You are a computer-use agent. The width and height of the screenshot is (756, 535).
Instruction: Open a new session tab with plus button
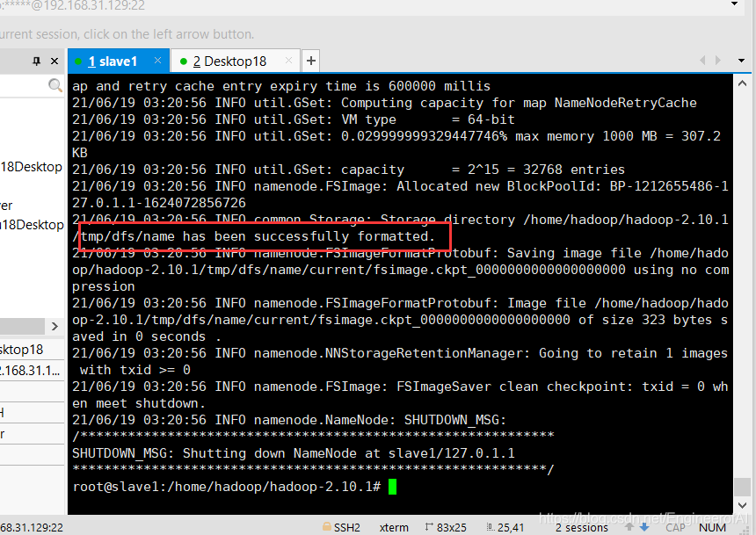point(311,61)
